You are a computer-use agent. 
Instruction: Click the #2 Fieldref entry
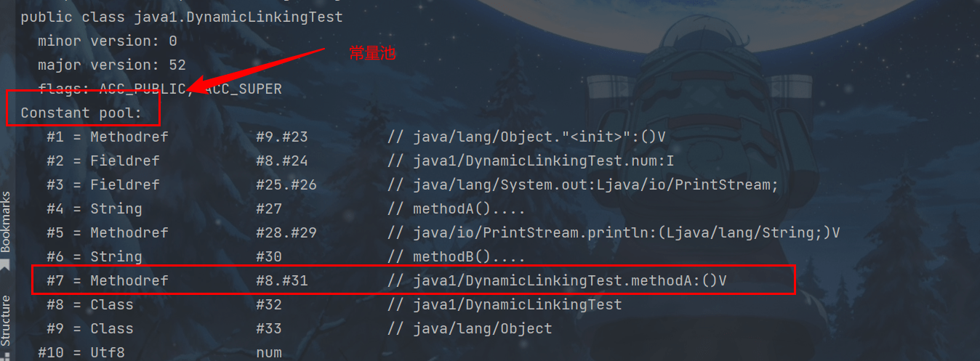(x=103, y=161)
